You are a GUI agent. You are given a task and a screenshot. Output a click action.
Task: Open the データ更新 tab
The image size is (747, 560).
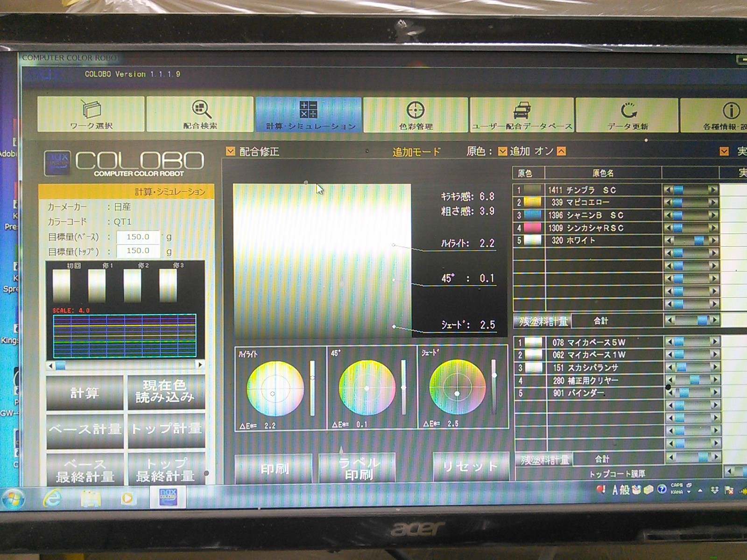coord(627,115)
